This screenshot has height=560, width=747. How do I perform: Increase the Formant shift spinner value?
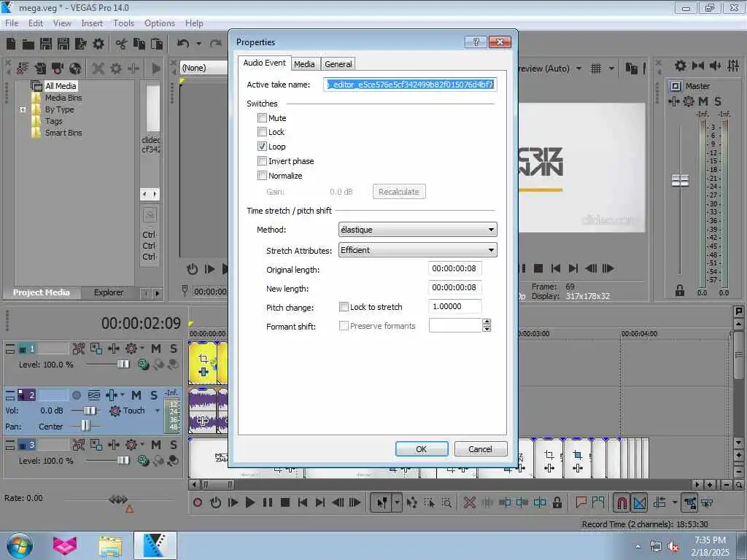(x=487, y=322)
